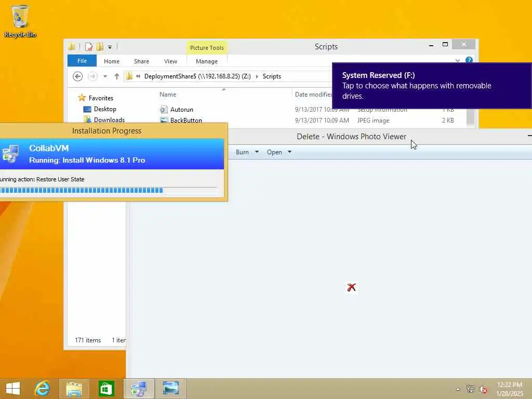Customize Quick Access Toolbar dropdown
Screen dimensions: 532x399
click(x=110, y=47)
